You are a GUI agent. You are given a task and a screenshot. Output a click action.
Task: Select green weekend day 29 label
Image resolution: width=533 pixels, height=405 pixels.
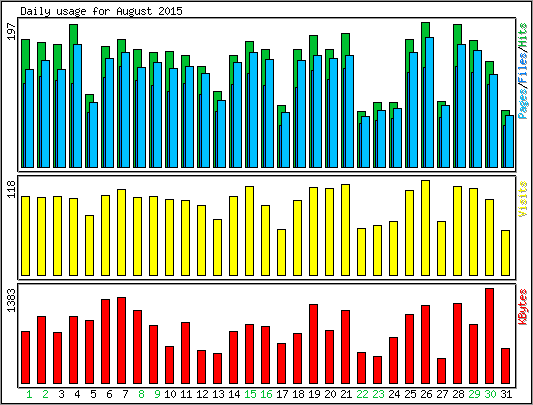[474, 394]
